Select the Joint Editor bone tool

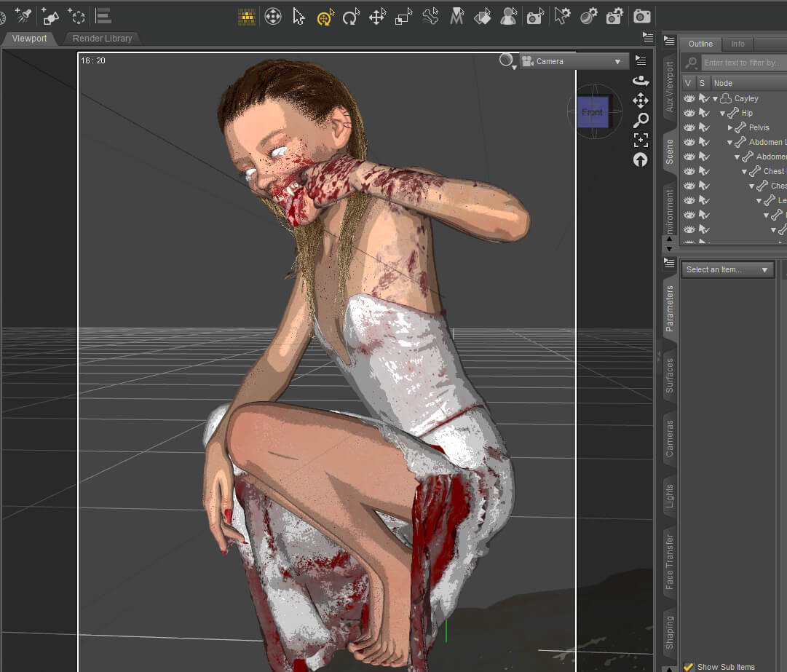pos(430,17)
